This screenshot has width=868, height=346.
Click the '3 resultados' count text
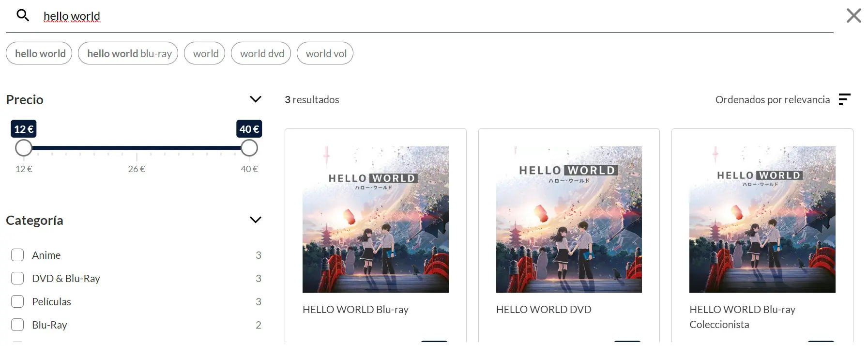click(312, 99)
